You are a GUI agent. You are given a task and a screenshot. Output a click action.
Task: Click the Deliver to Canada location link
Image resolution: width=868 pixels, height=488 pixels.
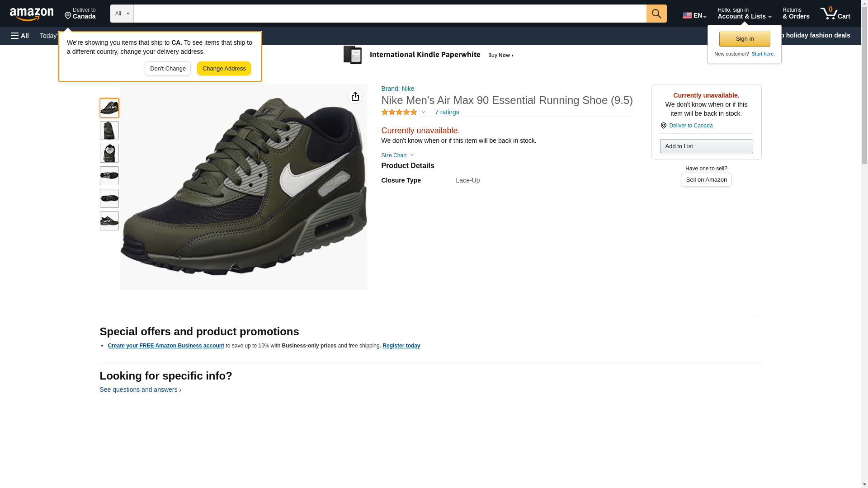[x=690, y=126]
